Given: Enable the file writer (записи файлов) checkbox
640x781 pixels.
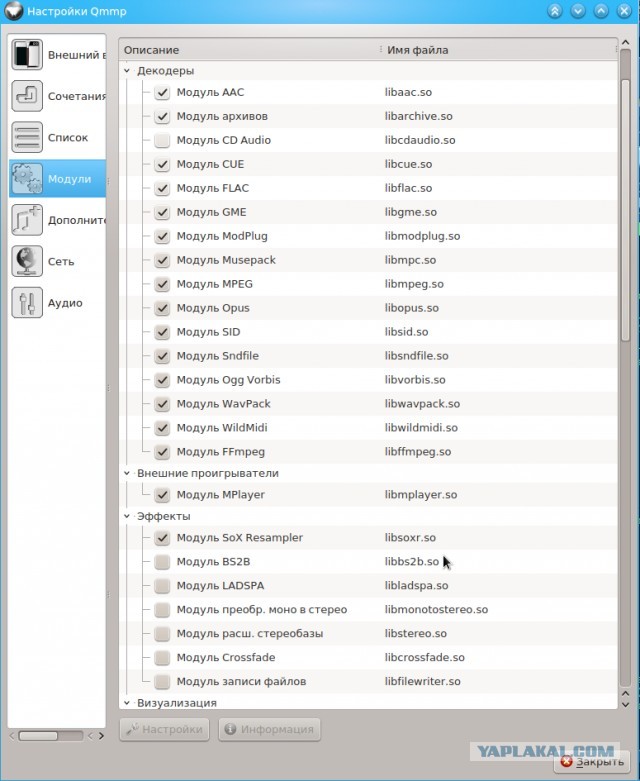Looking at the screenshot, I should click(162, 681).
